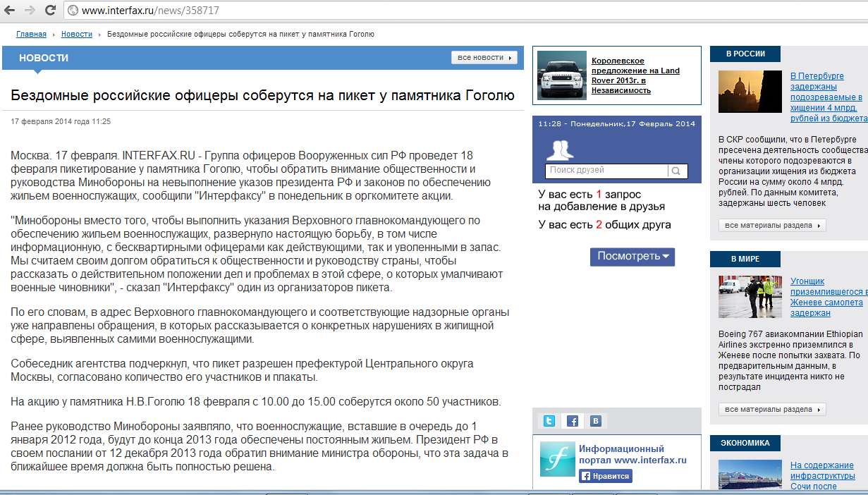Expand 'все новости' button in news header
This screenshot has width=868, height=495.
click(x=484, y=58)
